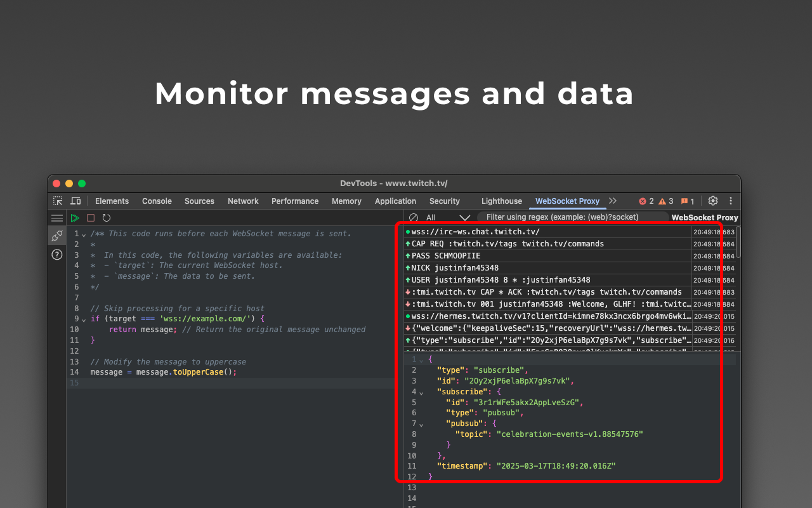Close the DevTools window with red button
The width and height of the screenshot is (812, 508).
[56, 184]
